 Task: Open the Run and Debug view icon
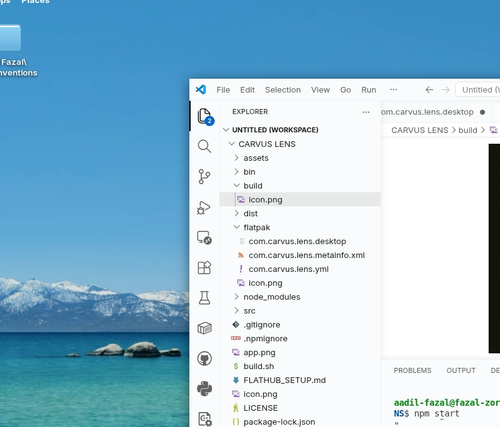(x=204, y=207)
